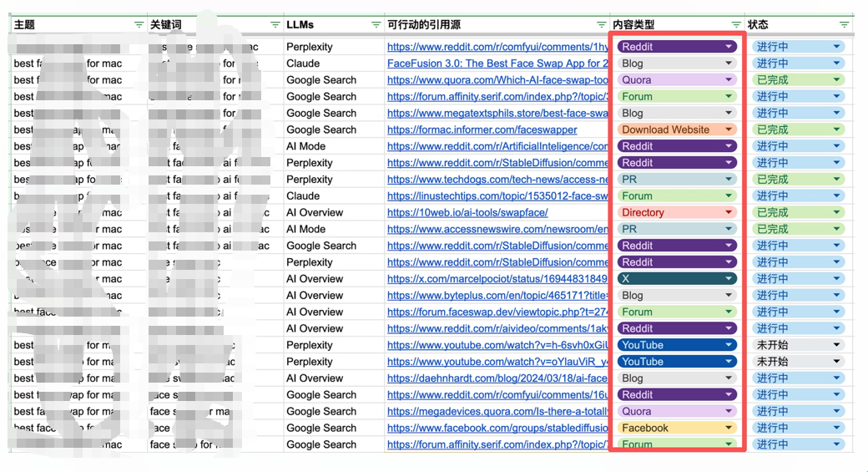This screenshot has height=472, width=868.
Task: Open Forum dropdown in linustechtips.com row
Action: 677,196
